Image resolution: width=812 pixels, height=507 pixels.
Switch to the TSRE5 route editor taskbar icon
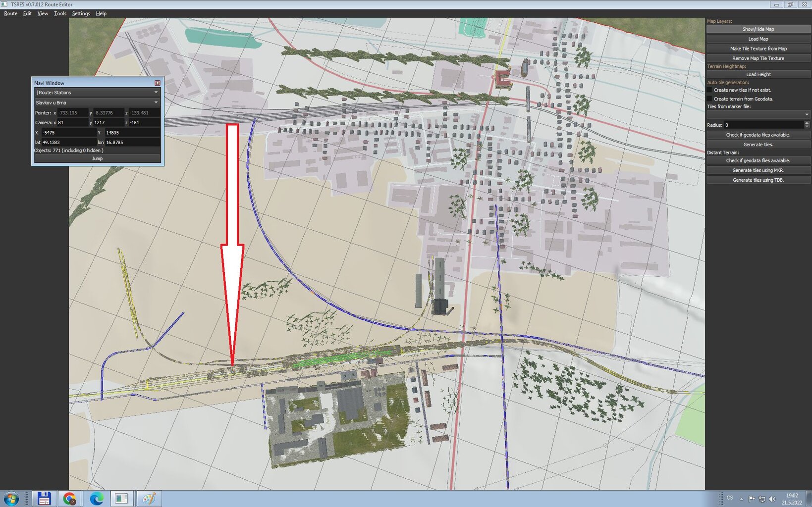pos(121,499)
